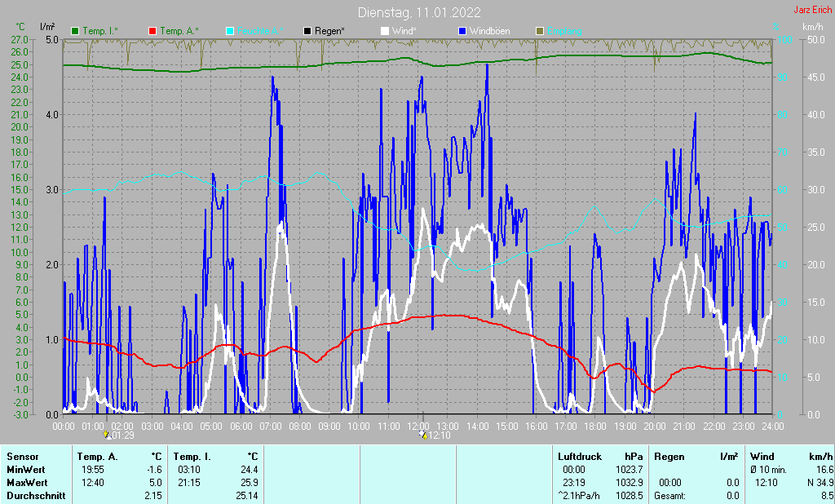Image resolution: width=835 pixels, height=504 pixels.
Task: Click the olive Empfang legend swatch
Action: pyautogui.click(x=540, y=31)
